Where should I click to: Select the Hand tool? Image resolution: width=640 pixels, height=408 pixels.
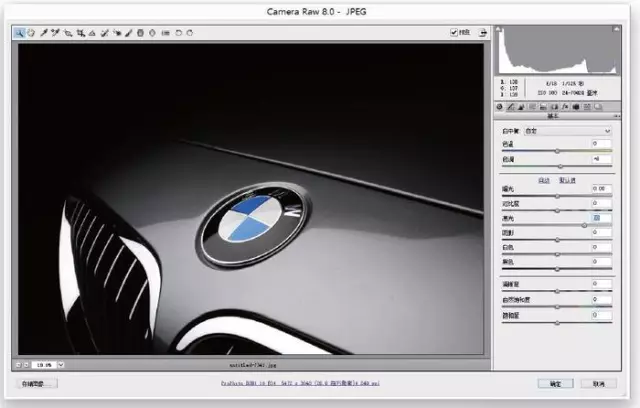31,32
